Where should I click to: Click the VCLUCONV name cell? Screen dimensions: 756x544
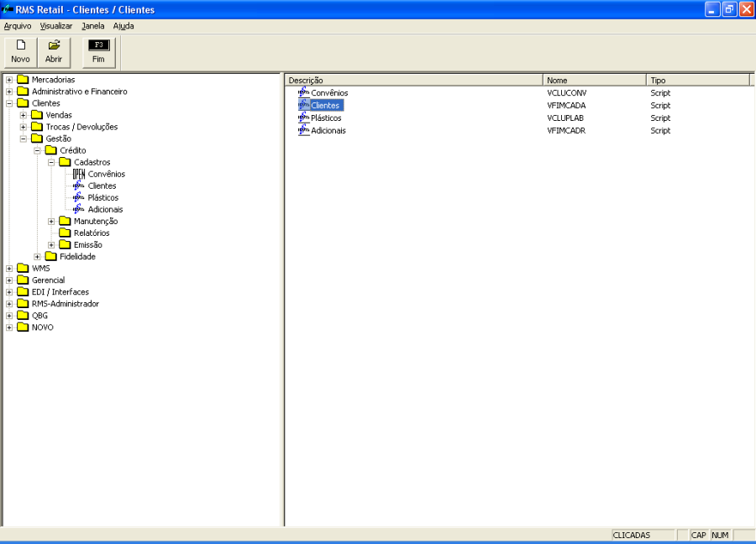coord(566,93)
